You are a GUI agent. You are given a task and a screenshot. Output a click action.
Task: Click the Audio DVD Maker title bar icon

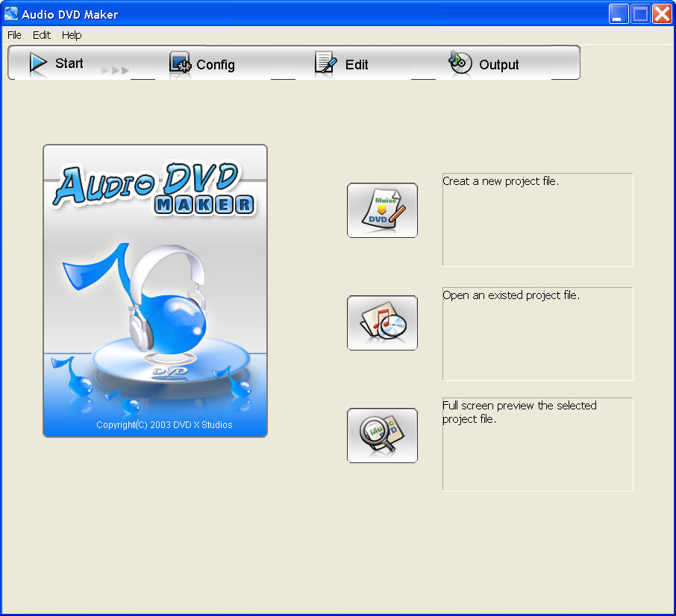pyautogui.click(x=10, y=13)
